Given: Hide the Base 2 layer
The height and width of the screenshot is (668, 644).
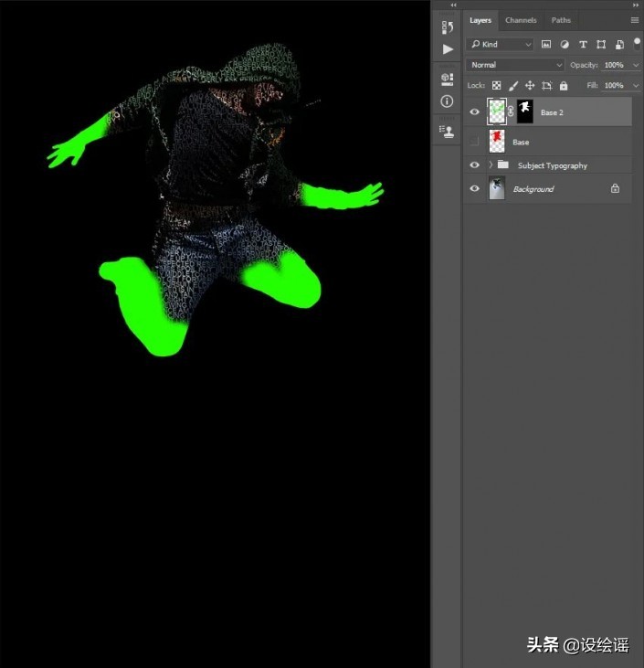Looking at the screenshot, I should coord(474,112).
